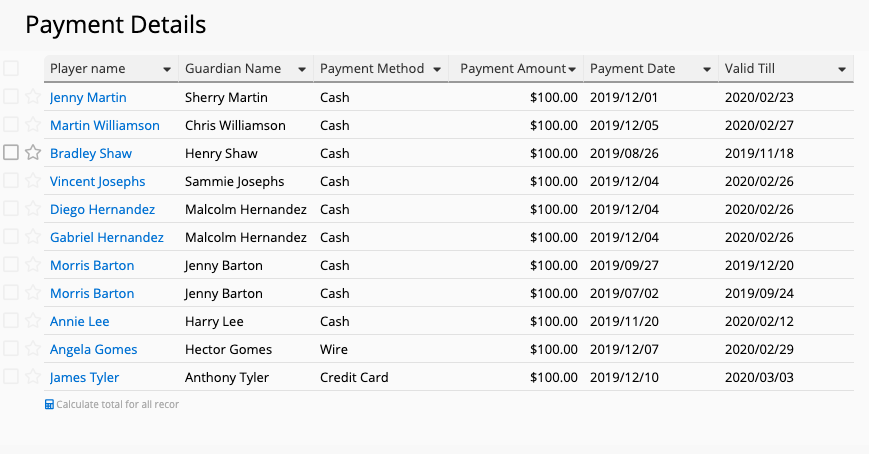Star the Gabriel Hernandez record
869x454 pixels.
pyautogui.click(x=33, y=237)
